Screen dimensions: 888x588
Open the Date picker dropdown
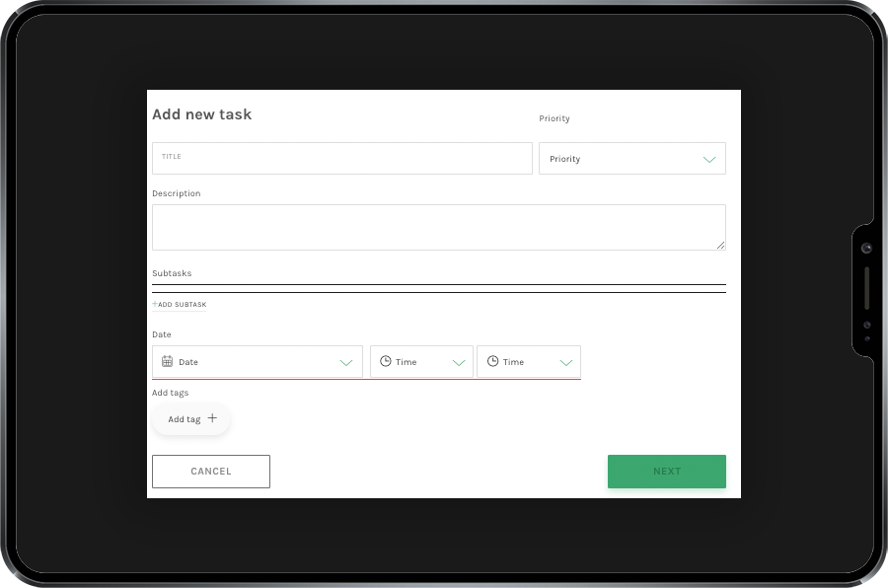tap(257, 362)
